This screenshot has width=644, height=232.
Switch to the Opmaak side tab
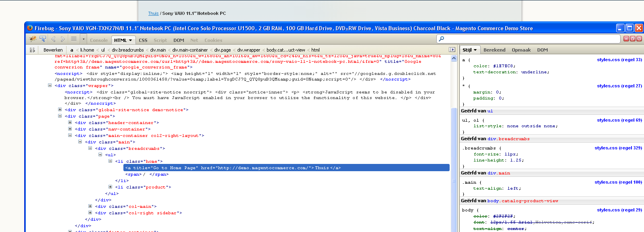(521, 50)
